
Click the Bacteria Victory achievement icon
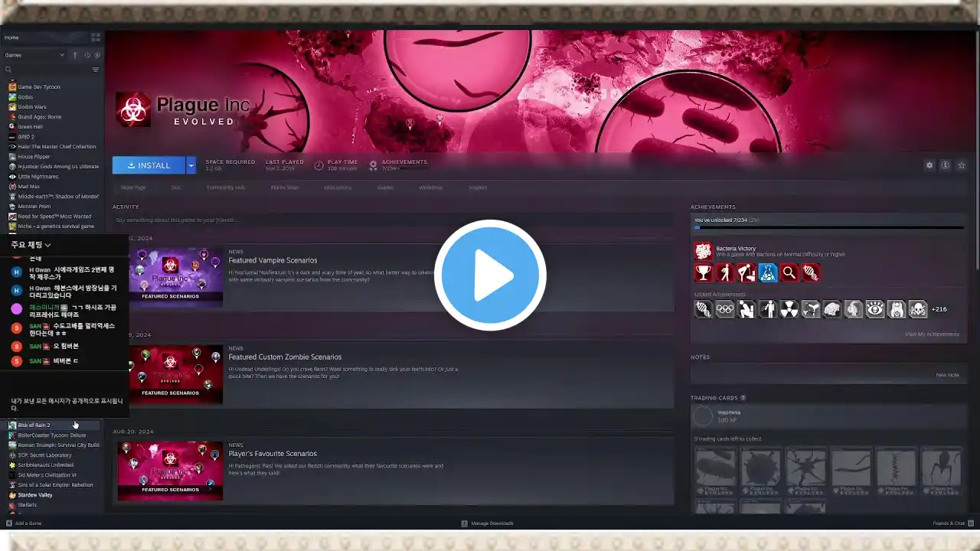[x=703, y=251]
